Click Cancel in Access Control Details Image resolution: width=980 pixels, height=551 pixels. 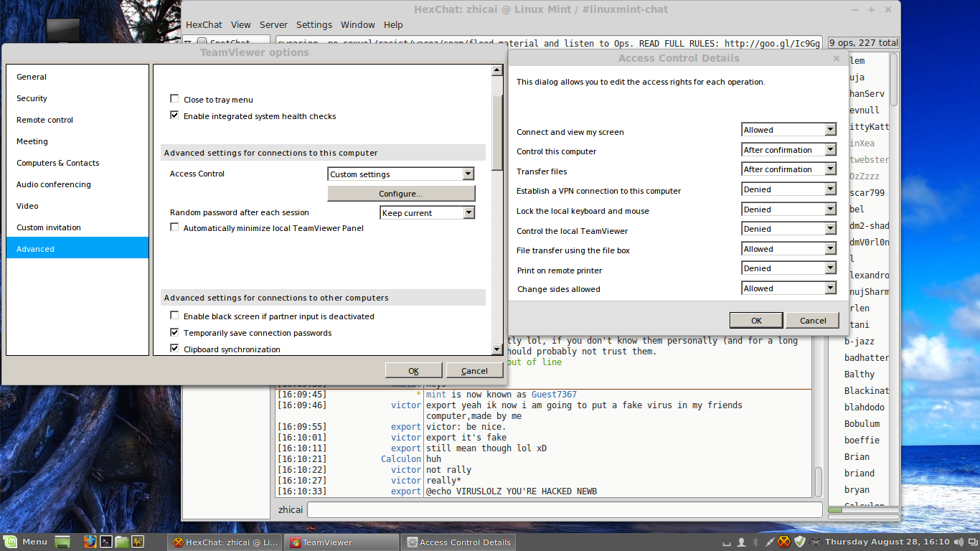click(x=813, y=320)
